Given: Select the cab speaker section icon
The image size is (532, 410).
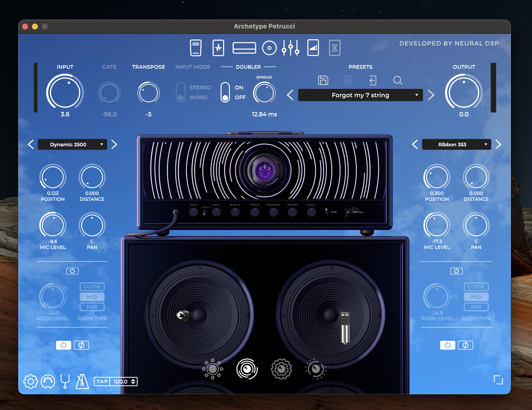Looking at the screenshot, I should click(x=269, y=48).
